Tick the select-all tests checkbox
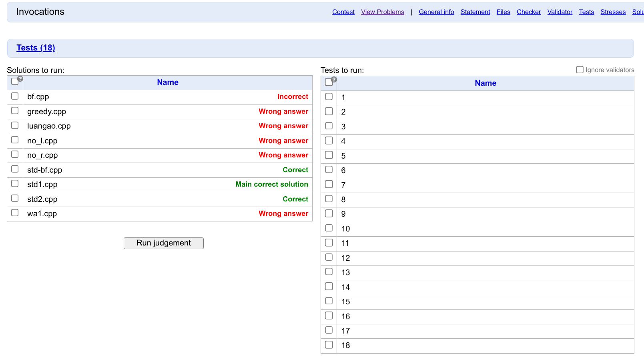The image size is (644, 360). coord(329,82)
